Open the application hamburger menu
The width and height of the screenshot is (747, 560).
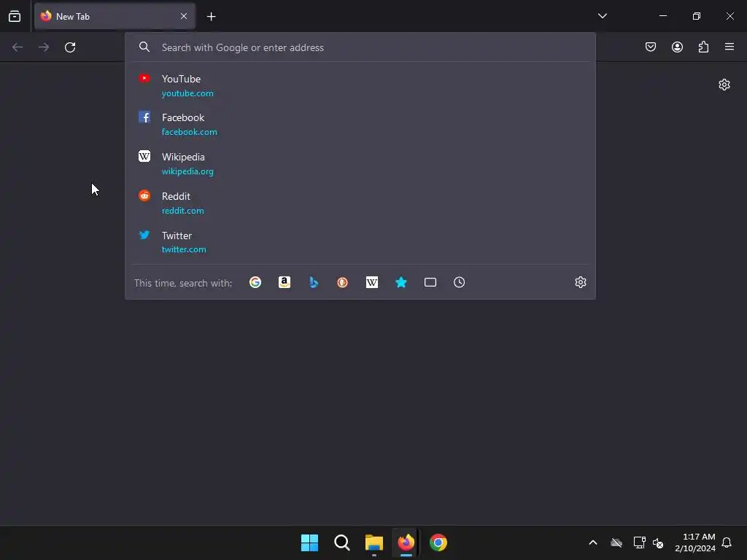click(x=729, y=47)
